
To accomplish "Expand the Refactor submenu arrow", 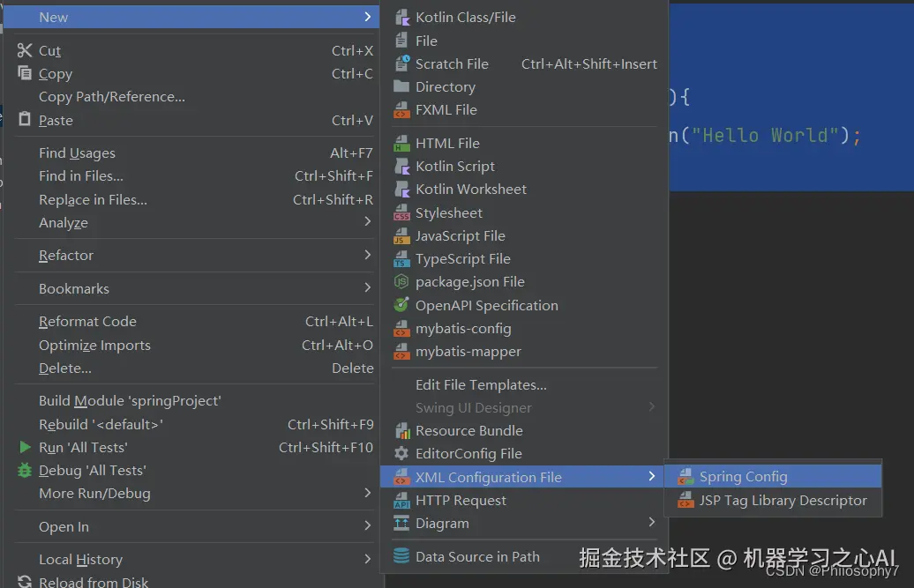I will tap(367, 255).
